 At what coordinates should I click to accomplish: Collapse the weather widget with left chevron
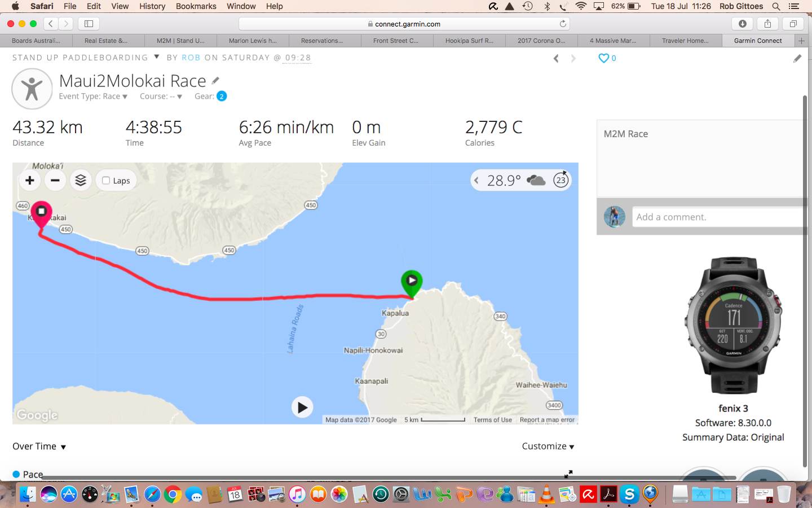pos(476,181)
